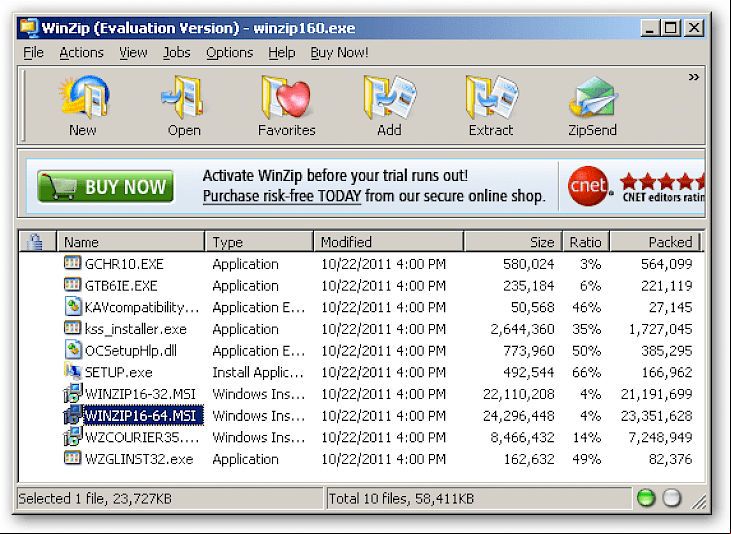Click the WinZip title bar app icon
This screenshot has width=731, height=534.
28,28
